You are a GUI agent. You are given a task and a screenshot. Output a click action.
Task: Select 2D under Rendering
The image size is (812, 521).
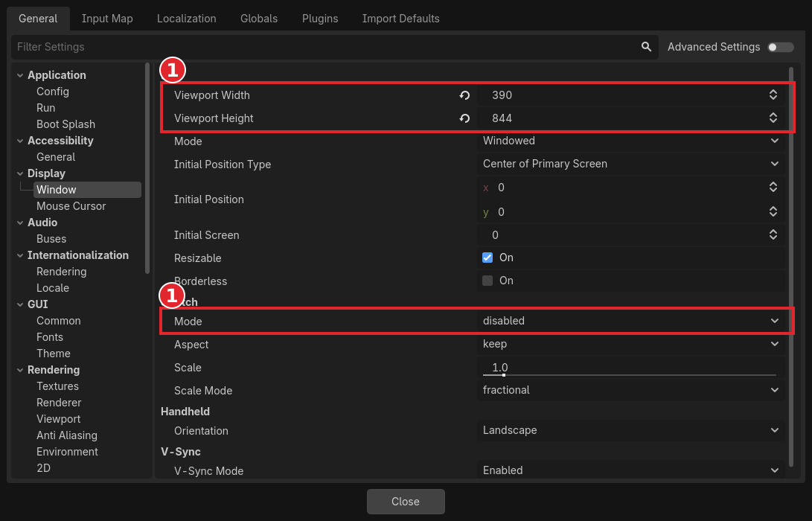point(43,468)
